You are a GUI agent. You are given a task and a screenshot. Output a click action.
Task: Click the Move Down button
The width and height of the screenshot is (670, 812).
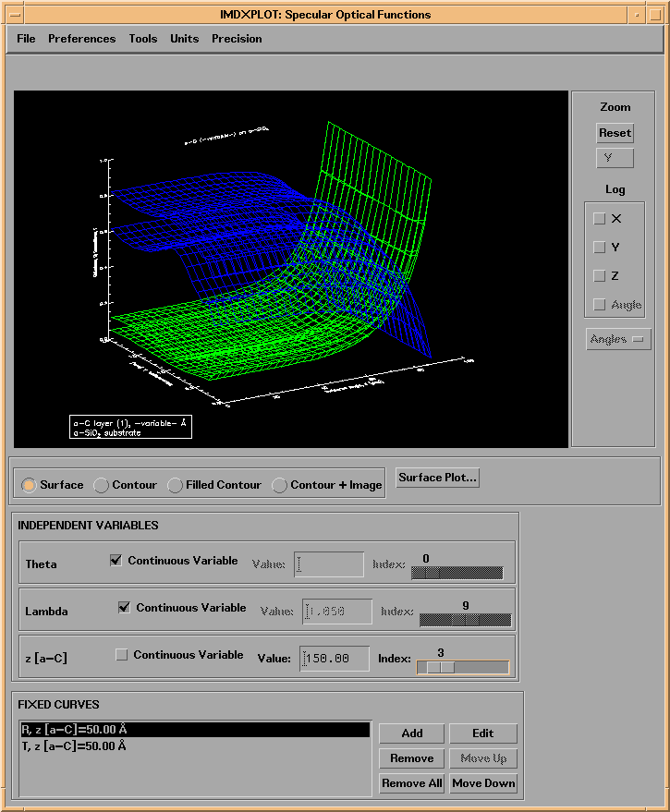pos(483,783)
